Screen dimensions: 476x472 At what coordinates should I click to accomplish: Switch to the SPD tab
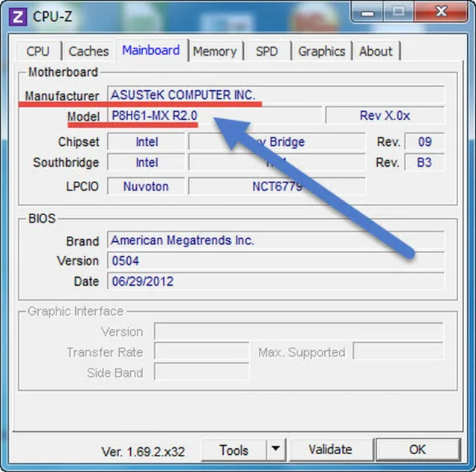point(266,51)
